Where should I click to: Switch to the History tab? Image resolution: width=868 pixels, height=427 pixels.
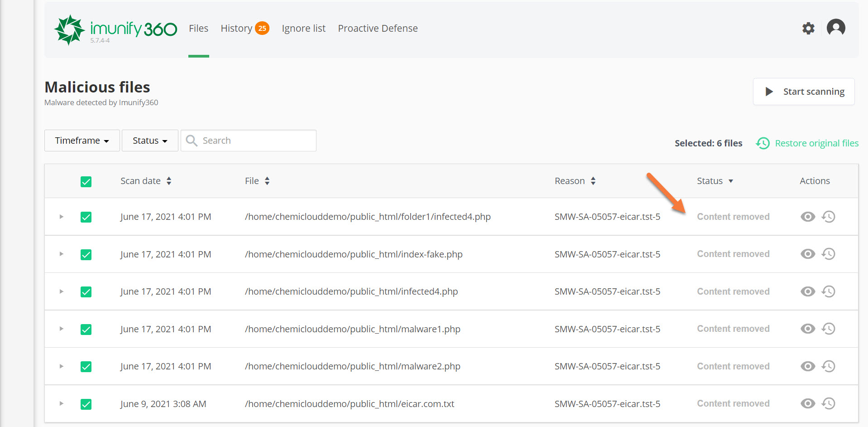coord(236,28)
